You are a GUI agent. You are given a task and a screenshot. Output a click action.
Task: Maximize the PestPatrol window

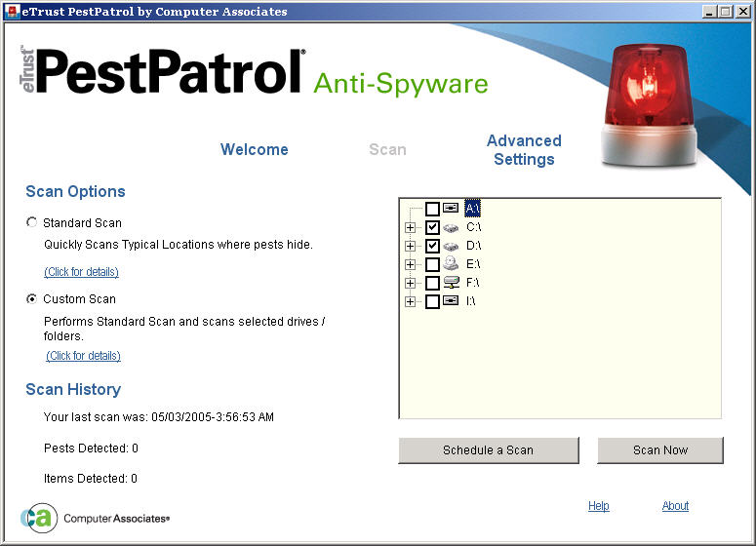coord(725,12)
